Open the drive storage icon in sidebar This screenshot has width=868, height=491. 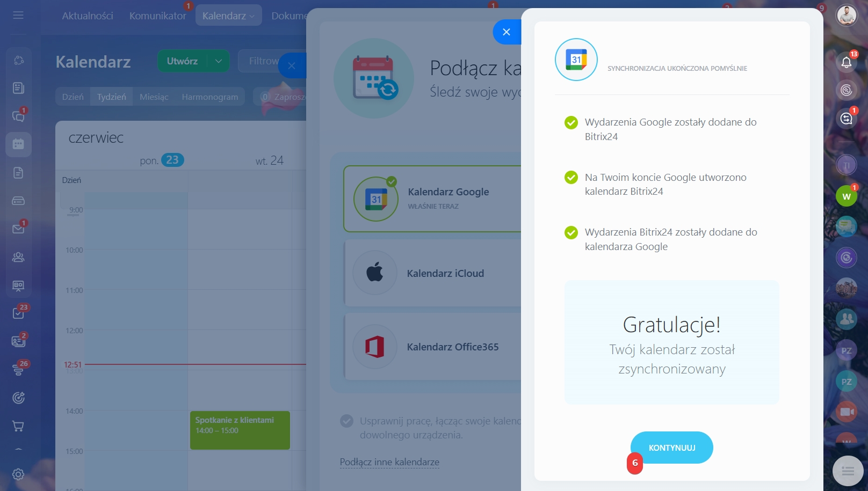pos(18,201)
